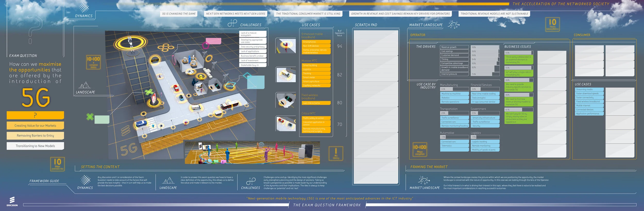Click the 10-100 Mbps everywhere badge
644x211 pixels.
click(420, 149)
